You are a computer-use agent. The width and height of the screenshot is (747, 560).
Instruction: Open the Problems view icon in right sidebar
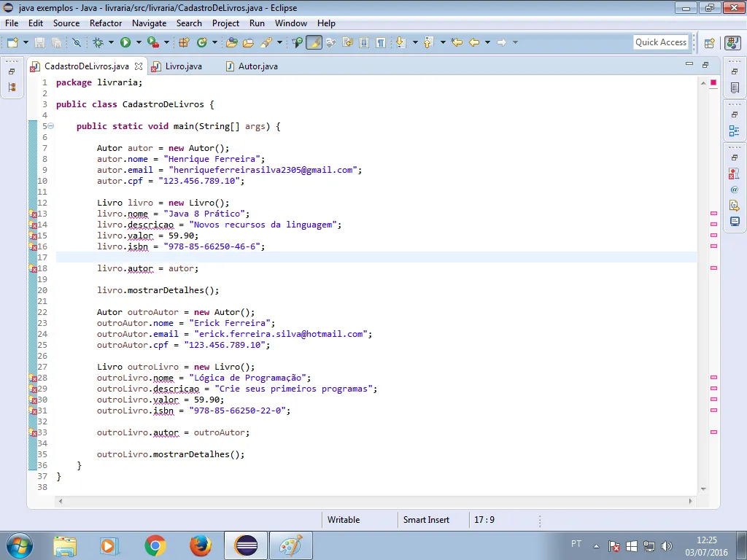[735, 174]
